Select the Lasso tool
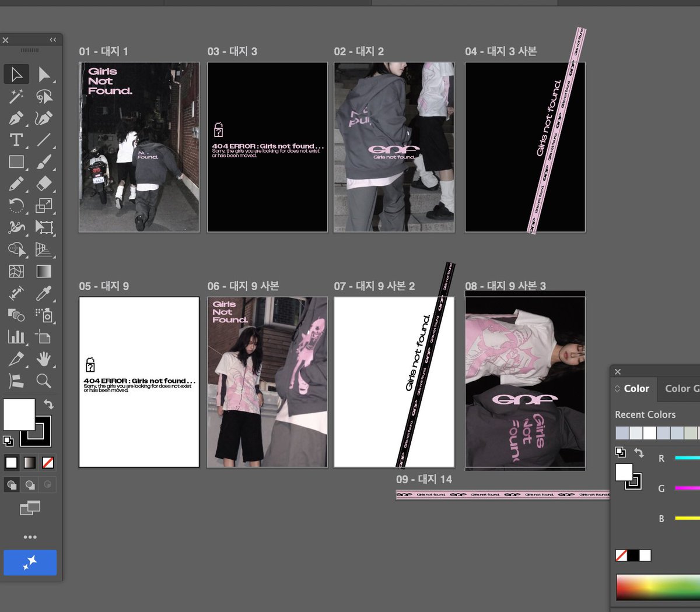Viewport: 700px width, 612px height. [x=44, y=96]
